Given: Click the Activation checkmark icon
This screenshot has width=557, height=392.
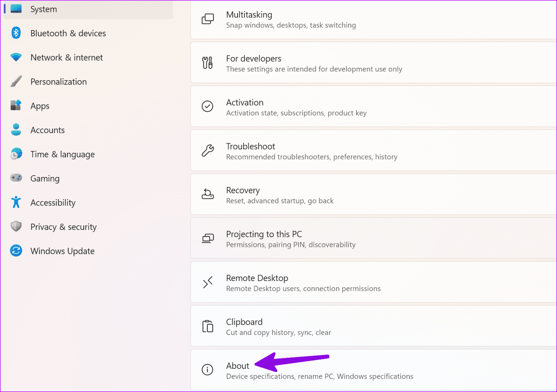Looking at the screenshot, I should (x=207, y=107).
